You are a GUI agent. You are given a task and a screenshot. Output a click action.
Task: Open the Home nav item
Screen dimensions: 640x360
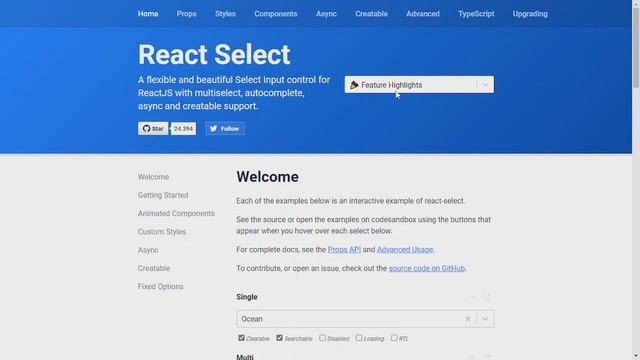148,14
